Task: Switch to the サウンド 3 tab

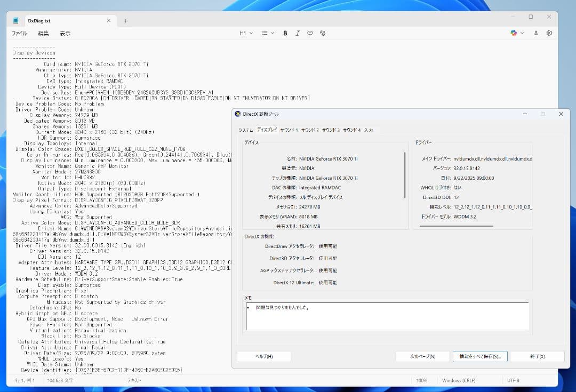Action: 331,130
